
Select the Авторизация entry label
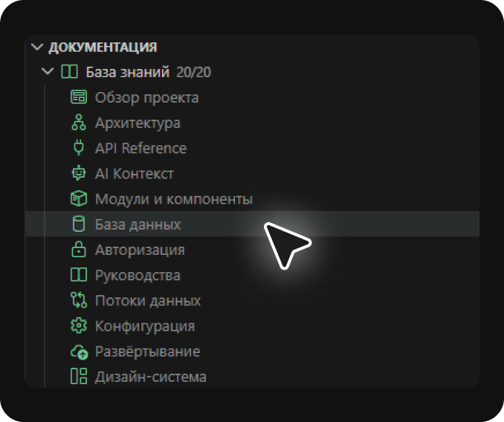point(140,250)
